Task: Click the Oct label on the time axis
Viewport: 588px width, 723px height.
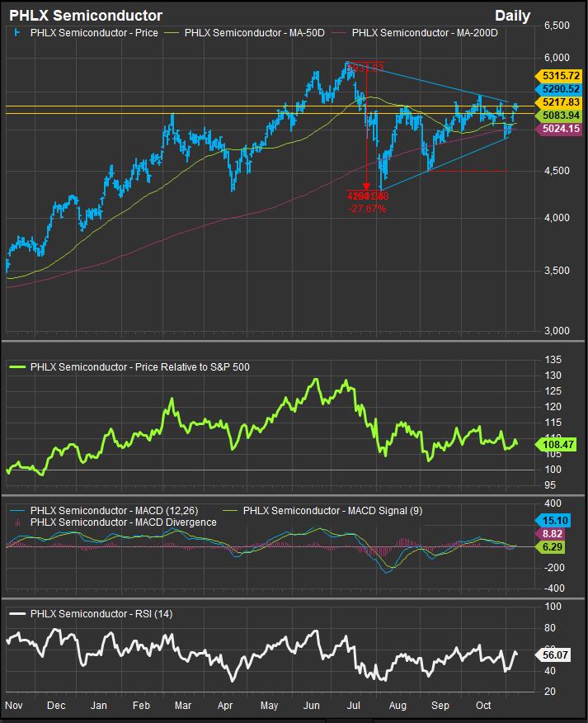Action: pyautogui.click(x=483, y=706)
